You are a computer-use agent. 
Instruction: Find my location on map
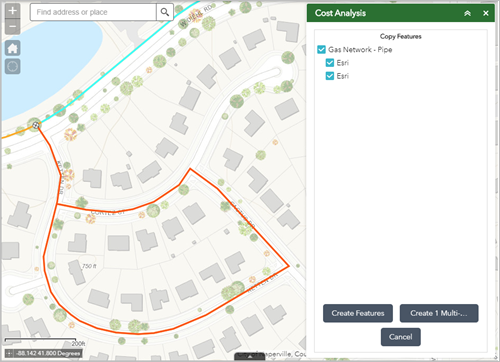click(13, 66)
